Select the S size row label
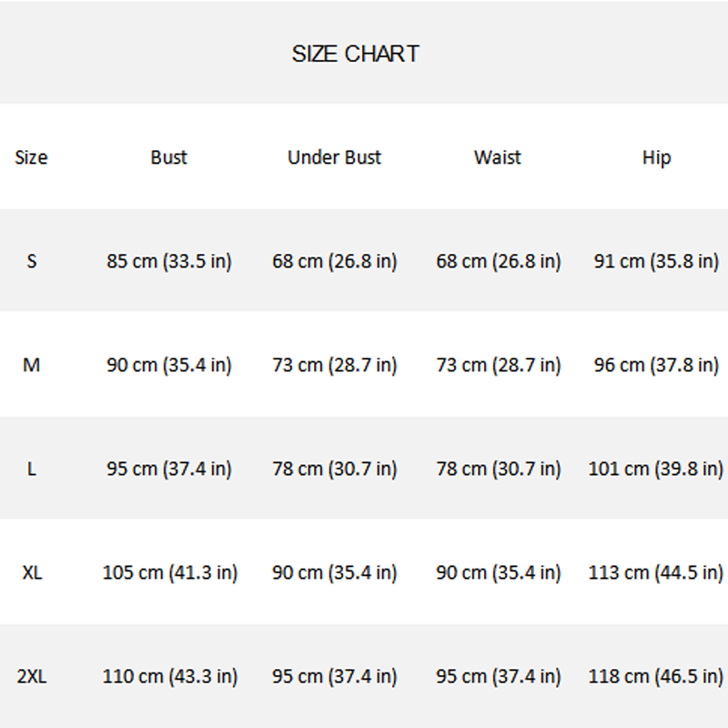The height and width of the screenshot is (728, 728). point(32,261)
